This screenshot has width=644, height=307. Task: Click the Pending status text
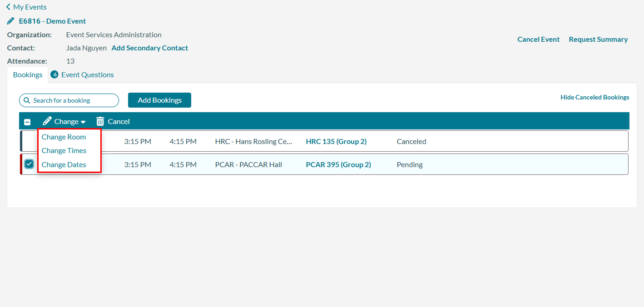coord(410,165)
